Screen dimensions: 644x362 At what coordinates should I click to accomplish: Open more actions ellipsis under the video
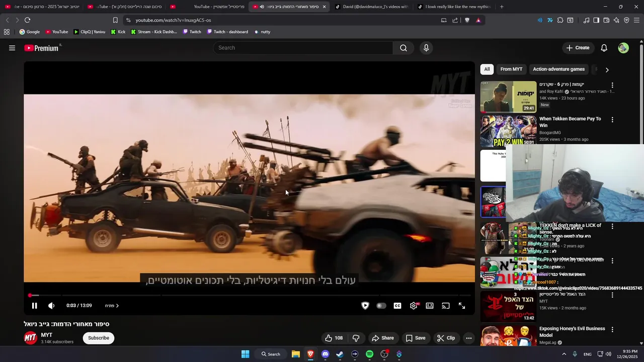(469, 338)
